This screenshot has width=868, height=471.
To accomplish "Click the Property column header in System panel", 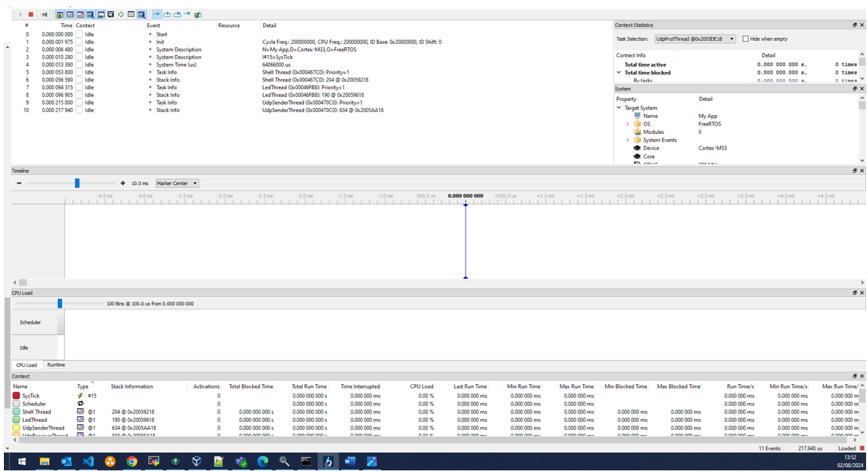I will coord(626,99).
